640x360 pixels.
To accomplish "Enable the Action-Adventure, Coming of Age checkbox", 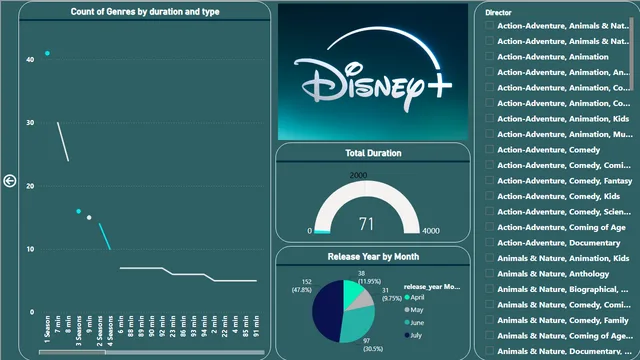I will pyautogui.click(x=489, y=227).
